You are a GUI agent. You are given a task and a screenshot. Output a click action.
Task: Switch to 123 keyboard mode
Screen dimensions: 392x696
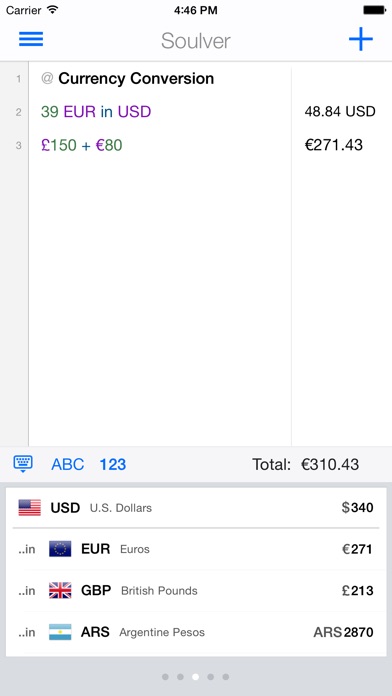[x=113, y=464]
